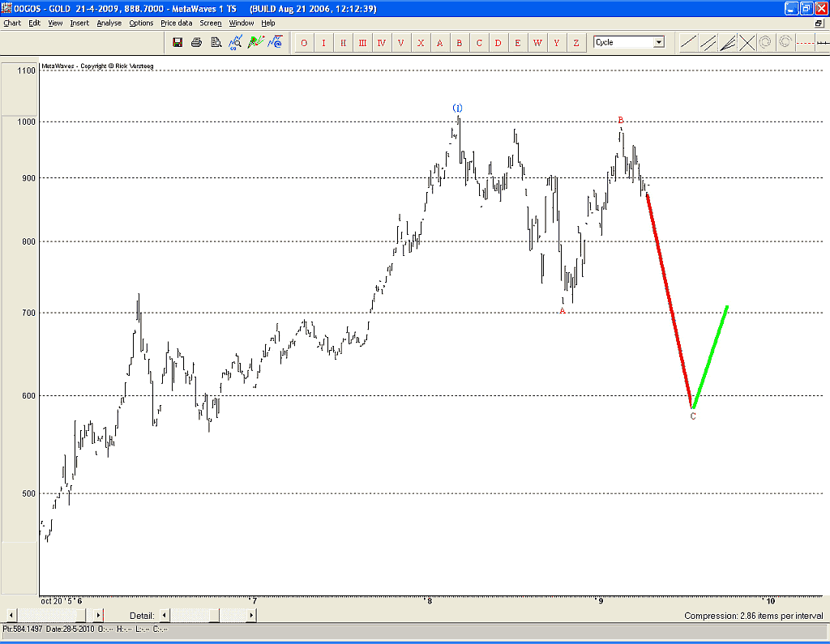This screenshot has width=830, height=644.
Task: Open the Price data menu
Action: [176, 23]
